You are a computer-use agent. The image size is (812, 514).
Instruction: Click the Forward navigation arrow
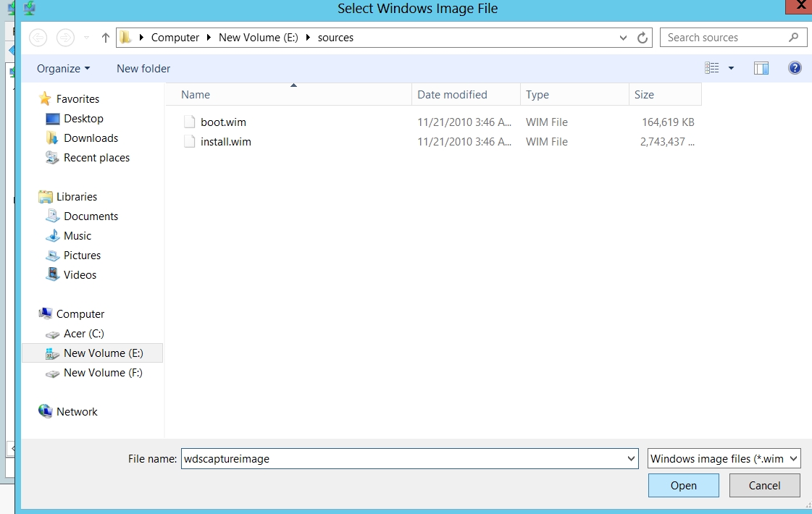pyautogui.click(x=65, y=38)
